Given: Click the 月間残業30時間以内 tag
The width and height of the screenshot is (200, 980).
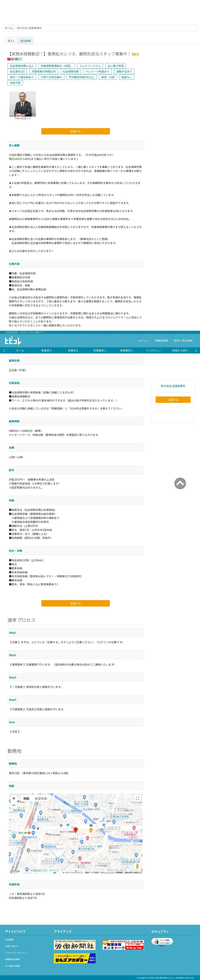Looking at the screenshot, I should (x=43, y=72).
